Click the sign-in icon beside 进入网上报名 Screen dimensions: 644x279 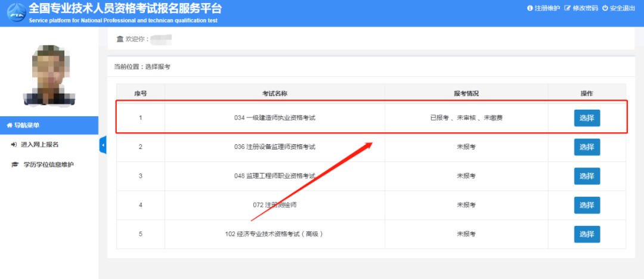(x=14, y=145)
